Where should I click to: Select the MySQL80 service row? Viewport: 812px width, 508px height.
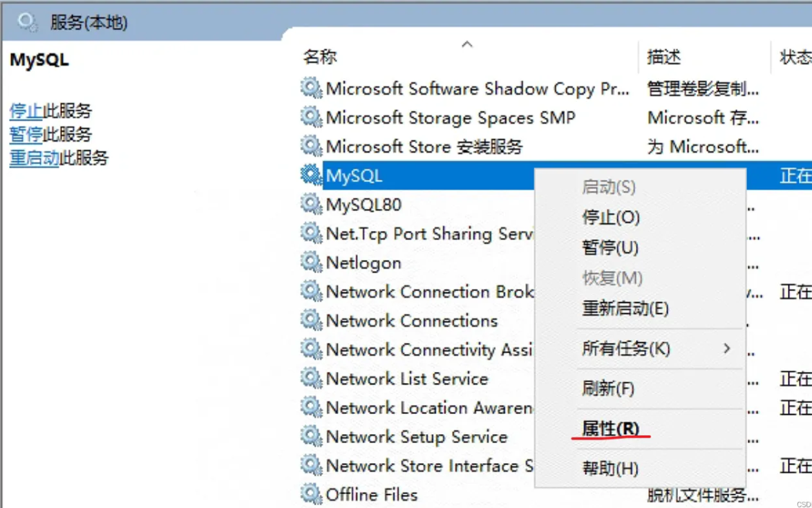click(363, 205)
